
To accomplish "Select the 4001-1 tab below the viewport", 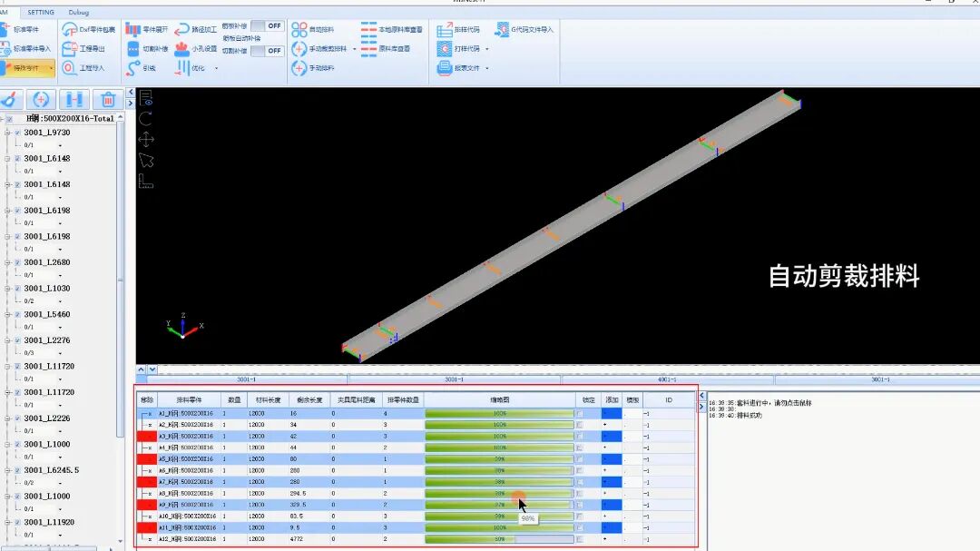I will tap(667, 379).
